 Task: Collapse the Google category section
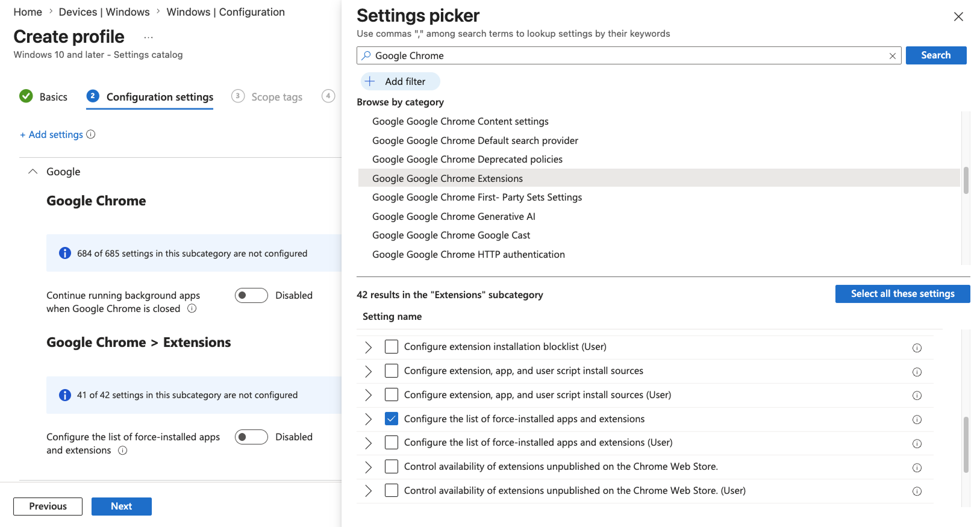[x=33, y=172]
